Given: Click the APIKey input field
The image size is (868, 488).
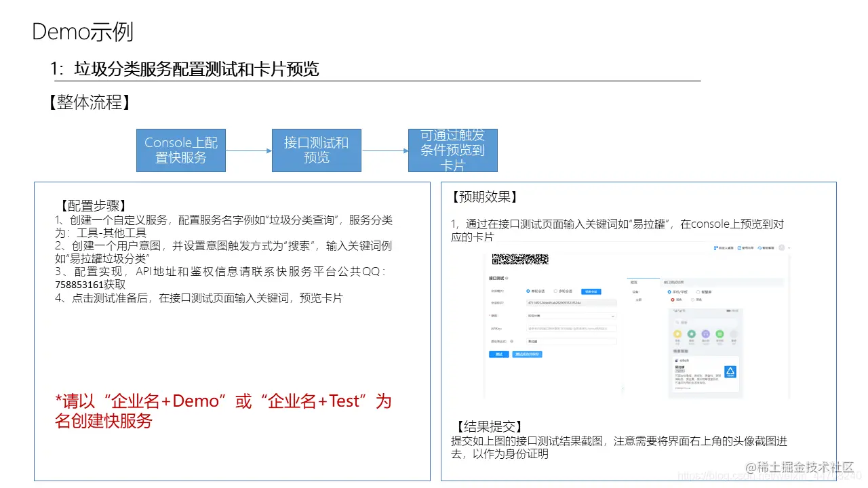Looking at the screenshot, I should tap(572, 329).
